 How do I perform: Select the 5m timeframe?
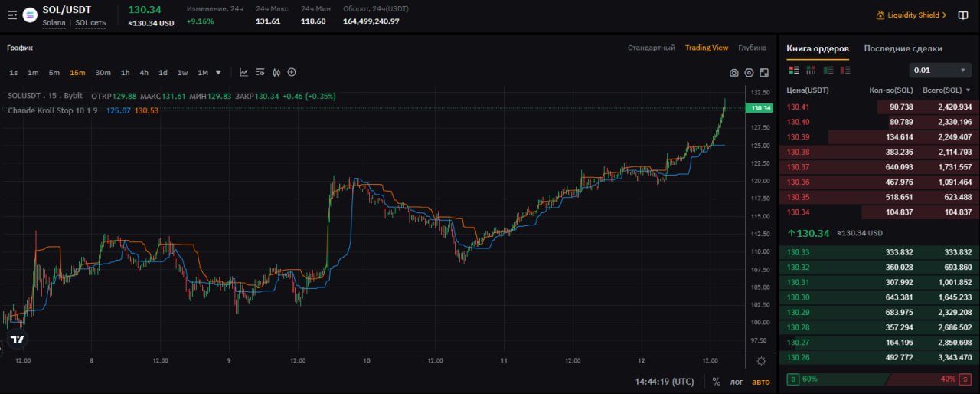(x=54, y=73)
